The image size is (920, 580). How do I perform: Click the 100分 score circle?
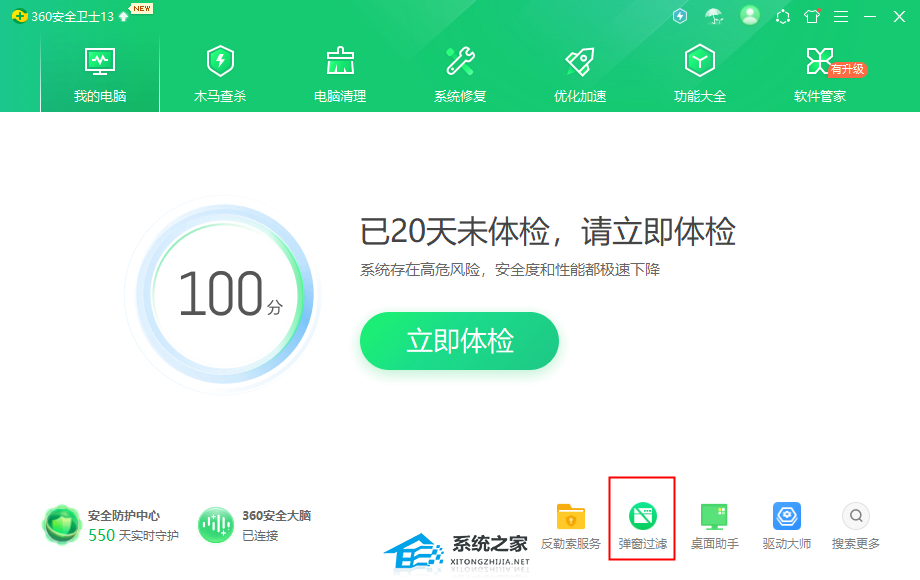coord(224,295)
